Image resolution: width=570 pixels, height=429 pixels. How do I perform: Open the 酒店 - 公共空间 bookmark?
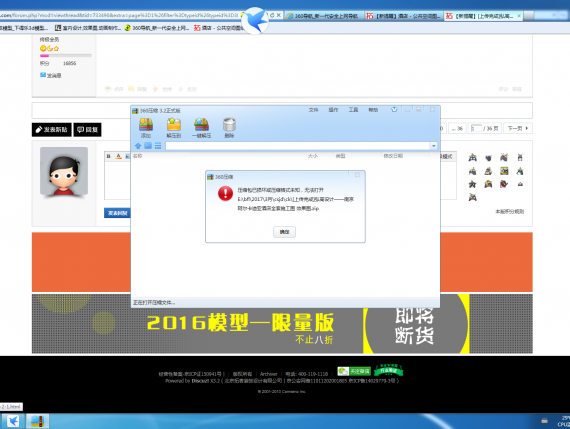[219, 28]
